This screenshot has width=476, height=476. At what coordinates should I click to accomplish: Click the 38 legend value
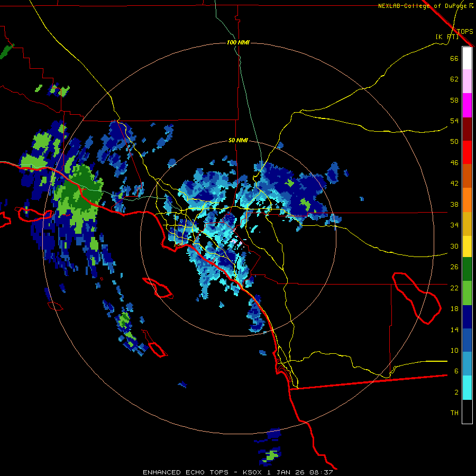point(454,204)
